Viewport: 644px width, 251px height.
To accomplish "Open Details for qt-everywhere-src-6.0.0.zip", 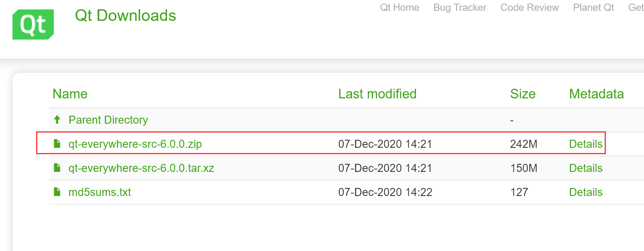I will tap(585, 144).
